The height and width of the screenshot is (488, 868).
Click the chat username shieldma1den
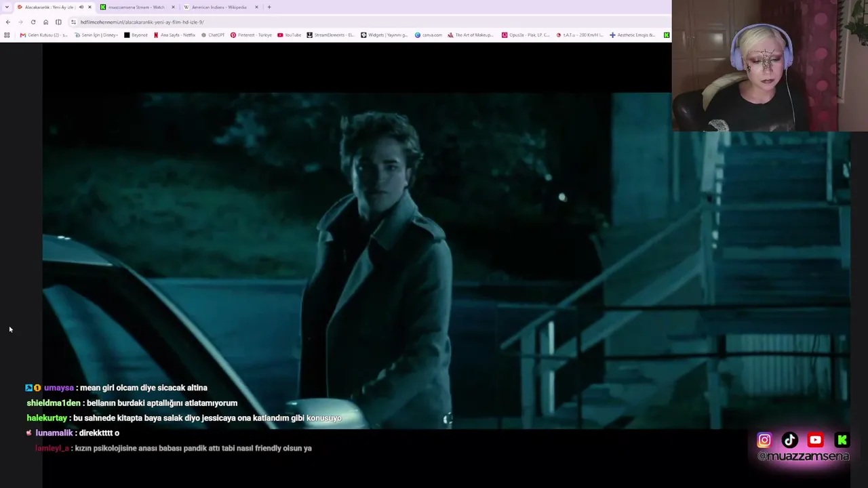pyautogui.click(x=54, y=403)
